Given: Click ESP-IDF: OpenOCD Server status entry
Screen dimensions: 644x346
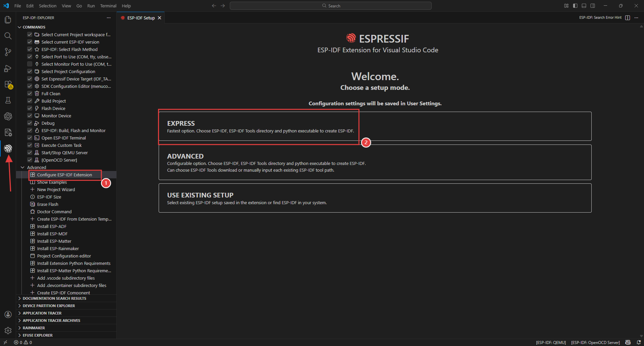Looking at the screenshot, I should [595, 342].
